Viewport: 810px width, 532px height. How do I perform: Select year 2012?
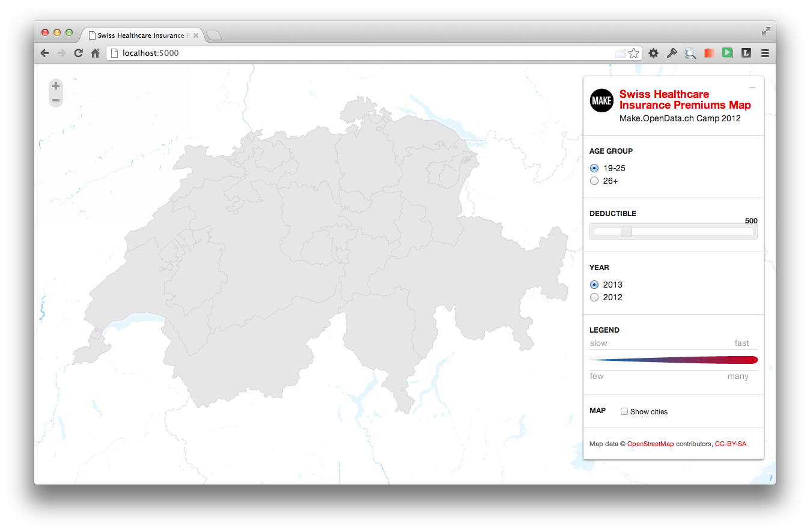(x=594, y=297)
